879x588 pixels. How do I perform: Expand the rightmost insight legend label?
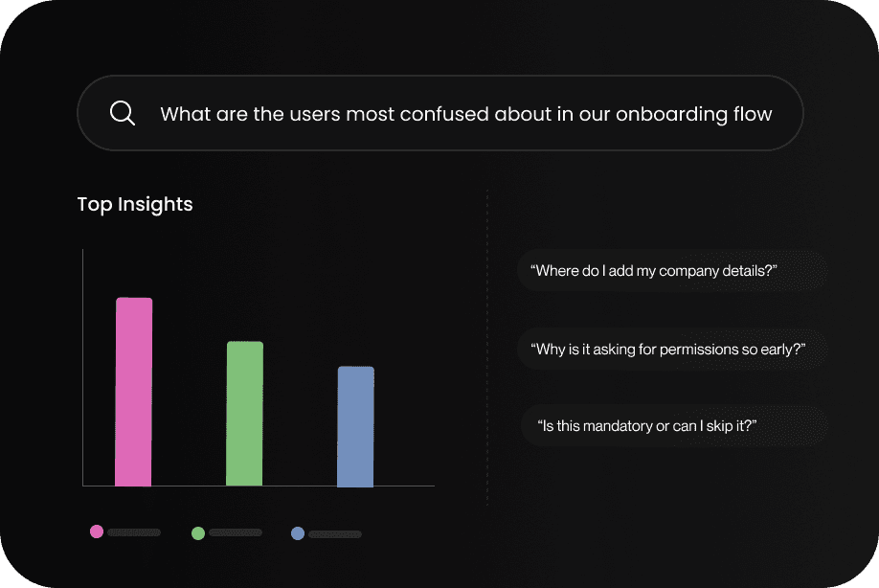335,533
